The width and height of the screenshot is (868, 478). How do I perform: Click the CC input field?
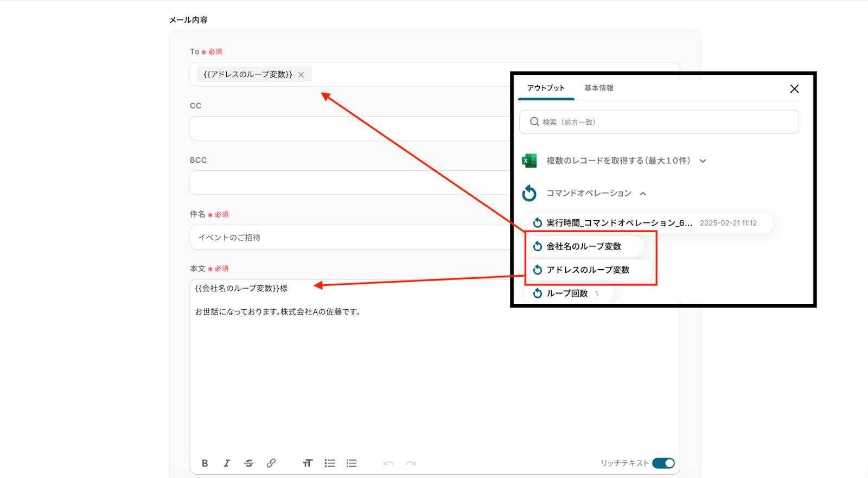tap(350, 129)
